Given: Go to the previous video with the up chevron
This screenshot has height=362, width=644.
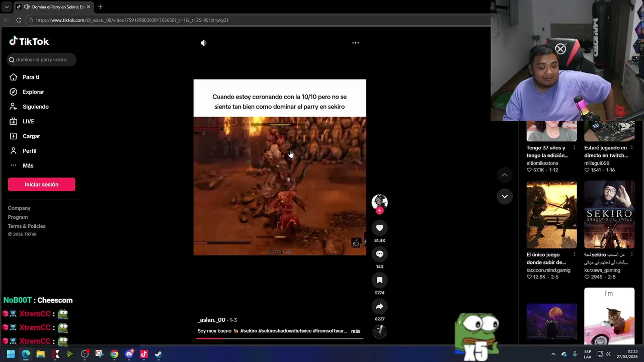Looking at the screenshot, I should pos(504,175).
